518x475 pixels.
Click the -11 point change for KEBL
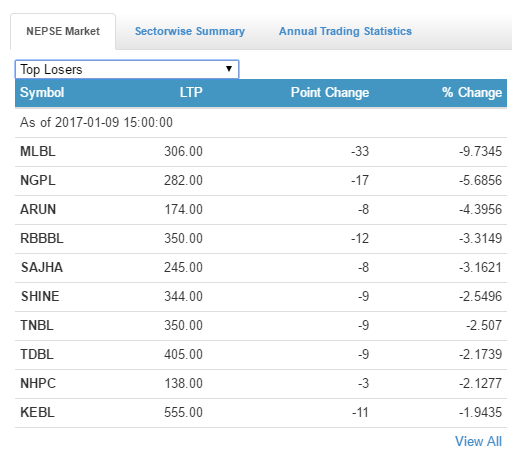click(x=360, y=412)
